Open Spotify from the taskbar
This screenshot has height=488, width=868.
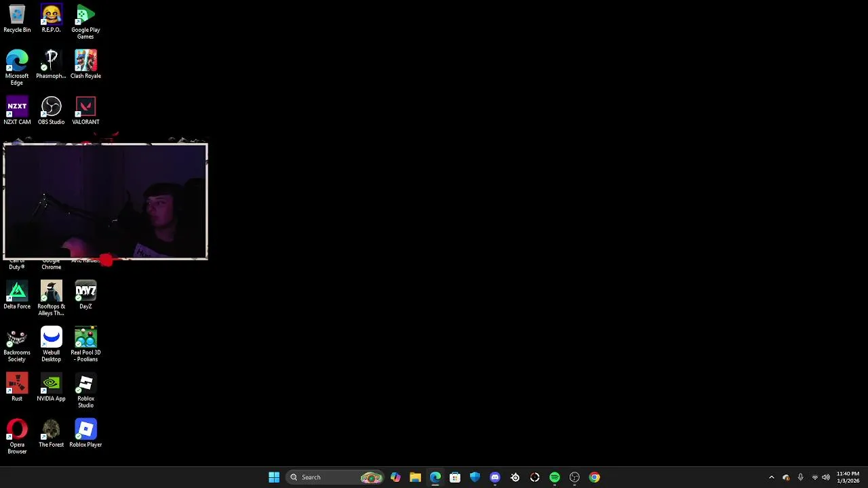(555, 477)
